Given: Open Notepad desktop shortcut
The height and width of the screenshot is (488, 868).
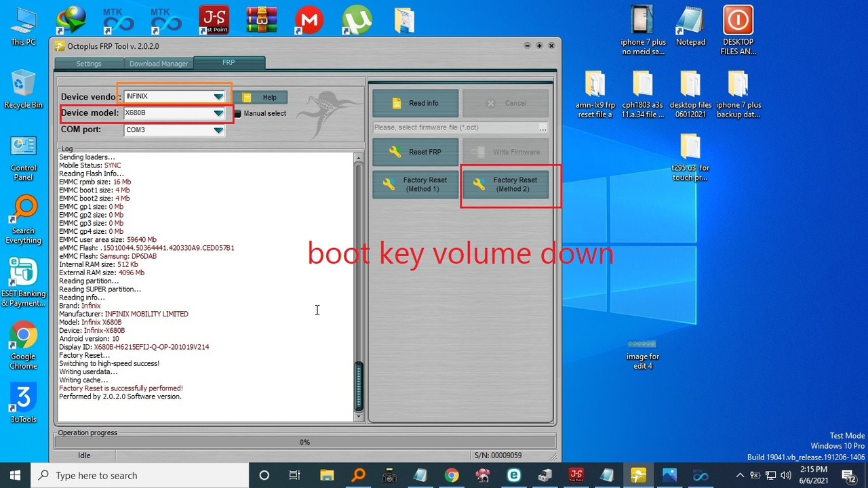Looking at the screenshot, I should coord(690,26).
